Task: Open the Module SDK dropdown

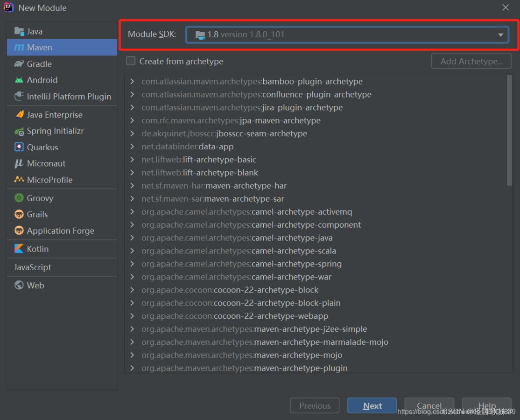Action: [x=500, y=35]
